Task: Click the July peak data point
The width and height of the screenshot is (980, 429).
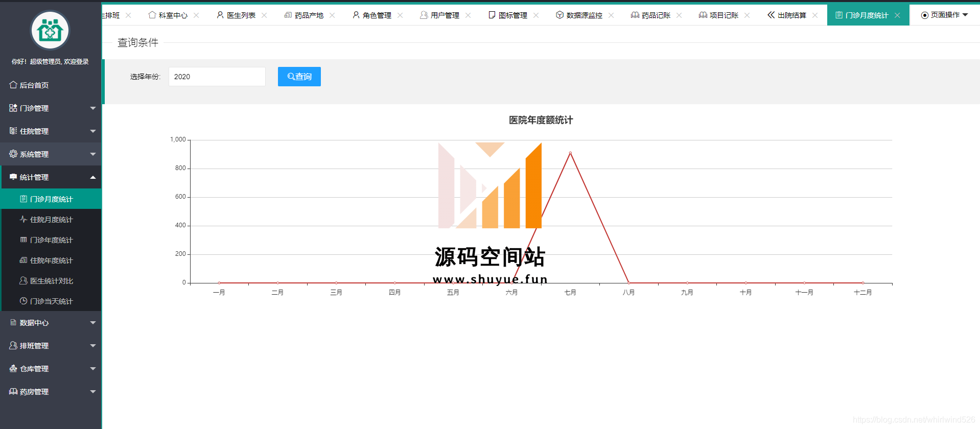Action: tap(570, 153)
